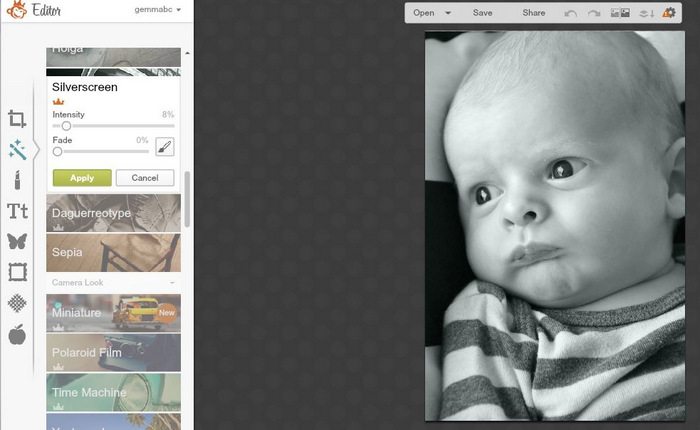Apply the Silverscreen effect
700x430 pixels.
coord(82,178)
